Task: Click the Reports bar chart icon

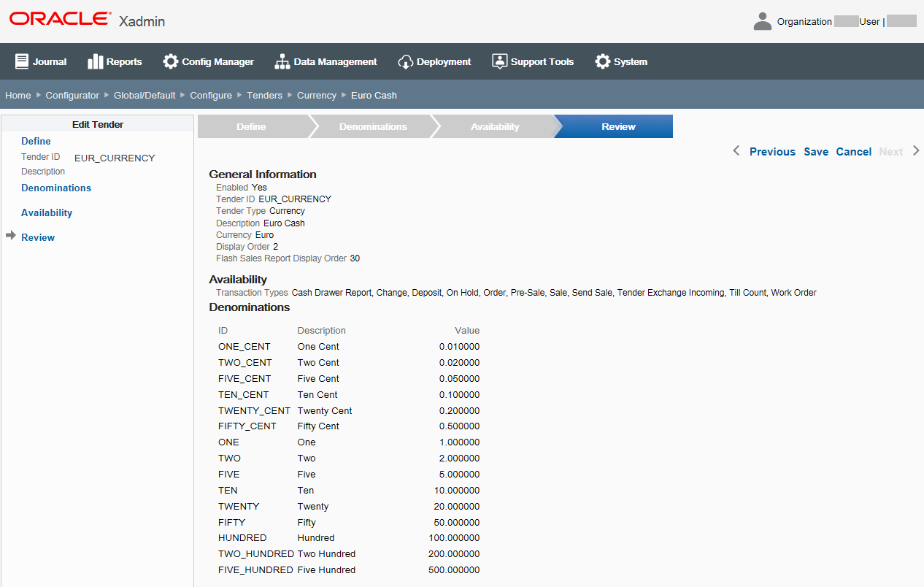Action: tap(96, 61)
